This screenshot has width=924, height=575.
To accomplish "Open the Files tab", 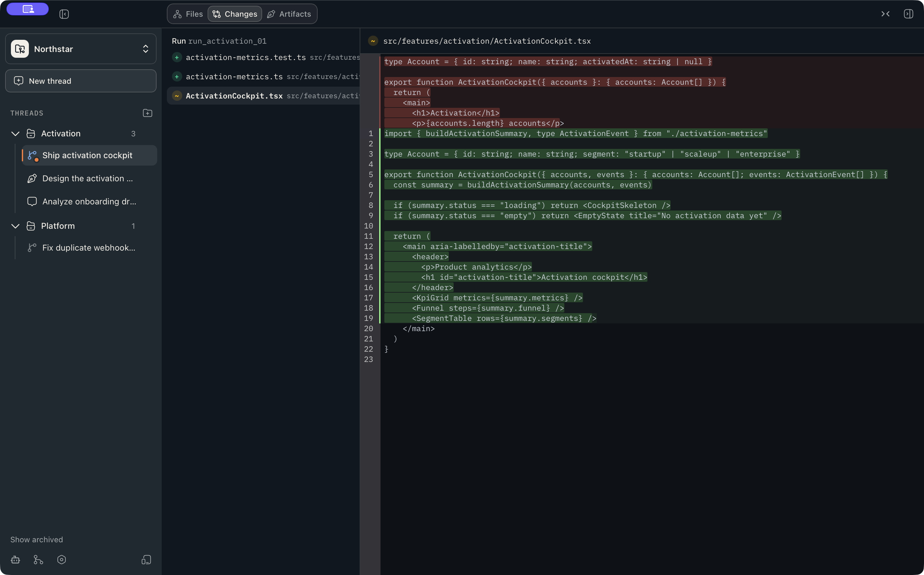I will click(188, 14).
